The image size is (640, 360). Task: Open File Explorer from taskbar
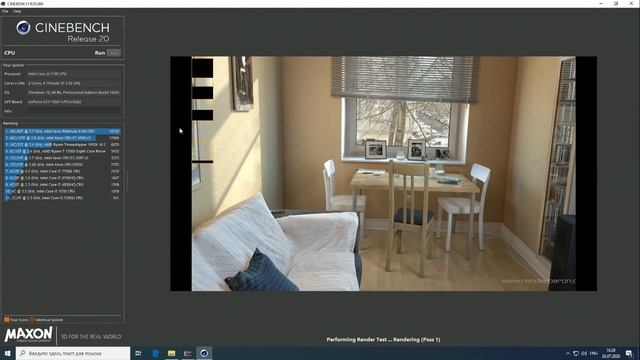pos(171,353)
